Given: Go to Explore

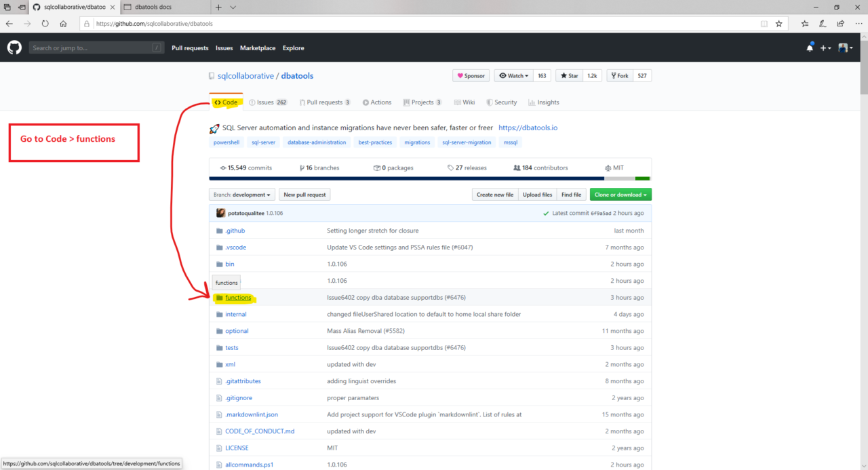Looking at the screenshot, I should click(294, 48).
